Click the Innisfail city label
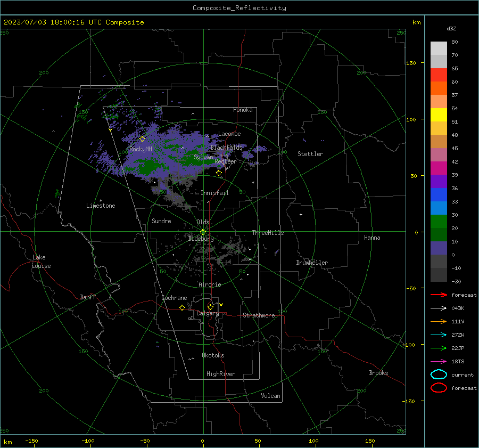 214,193
